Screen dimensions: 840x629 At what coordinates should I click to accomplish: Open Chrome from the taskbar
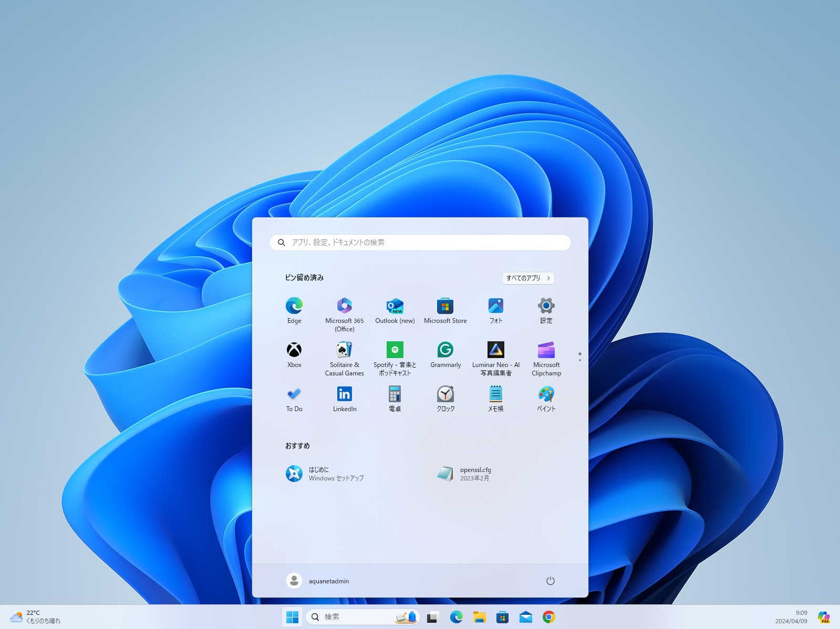[548, 617]
